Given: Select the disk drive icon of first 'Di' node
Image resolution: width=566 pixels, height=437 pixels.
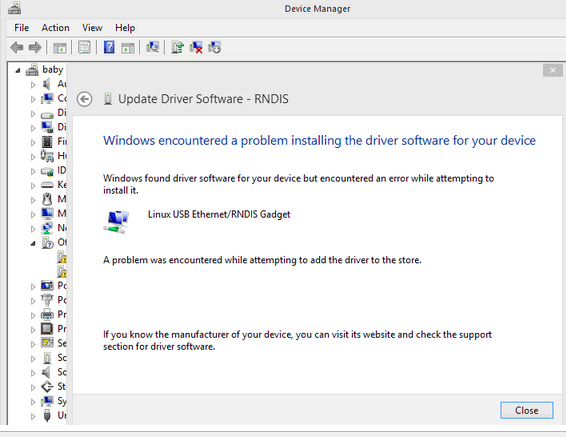Looking at the screenshot, I should point(47,114).
